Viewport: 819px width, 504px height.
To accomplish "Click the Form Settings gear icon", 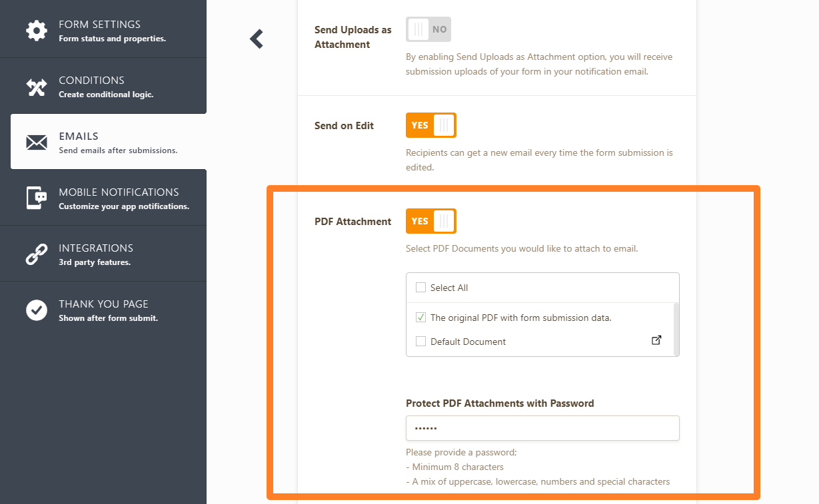I will click(x=37, y=30).
